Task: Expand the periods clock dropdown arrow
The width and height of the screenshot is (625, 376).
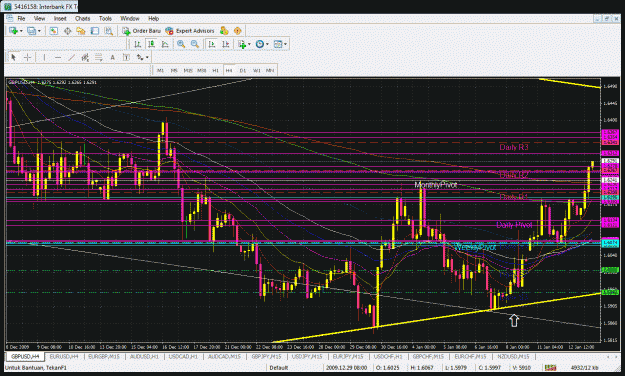Action: pos(267,44)
